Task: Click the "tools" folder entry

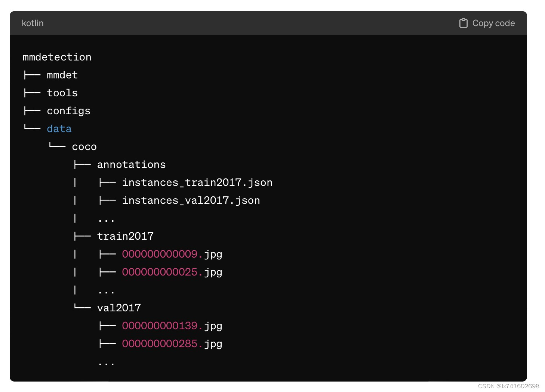Action: click(x=62, y=93)
